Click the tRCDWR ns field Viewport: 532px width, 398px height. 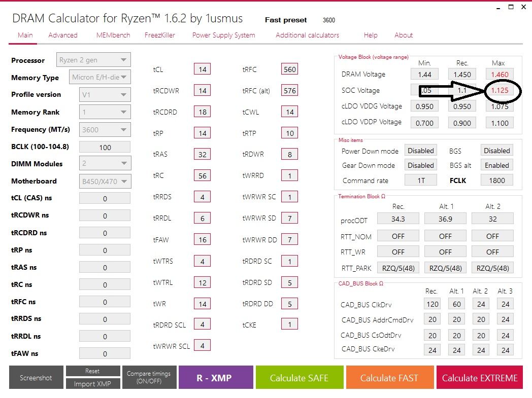[105, 216]
